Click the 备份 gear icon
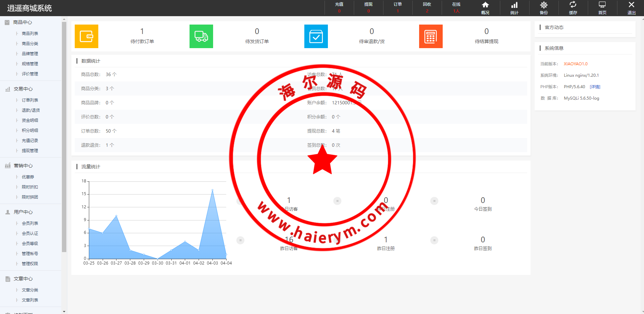 (x=544, y=8)
